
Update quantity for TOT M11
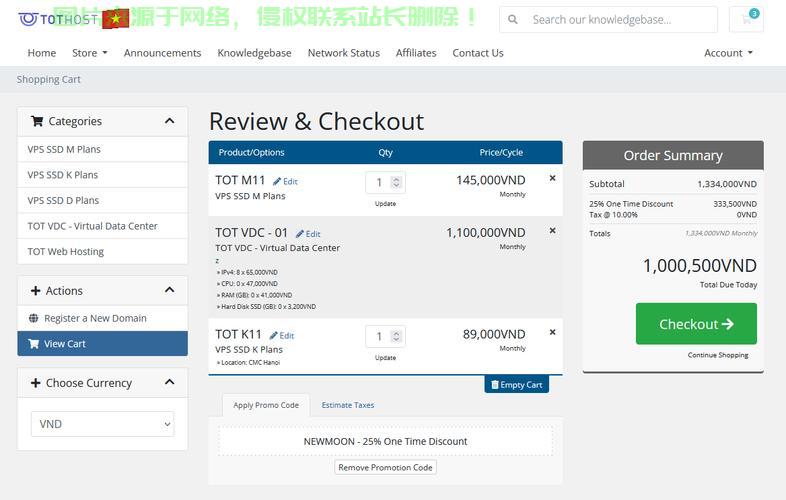[x=385, y=204]
